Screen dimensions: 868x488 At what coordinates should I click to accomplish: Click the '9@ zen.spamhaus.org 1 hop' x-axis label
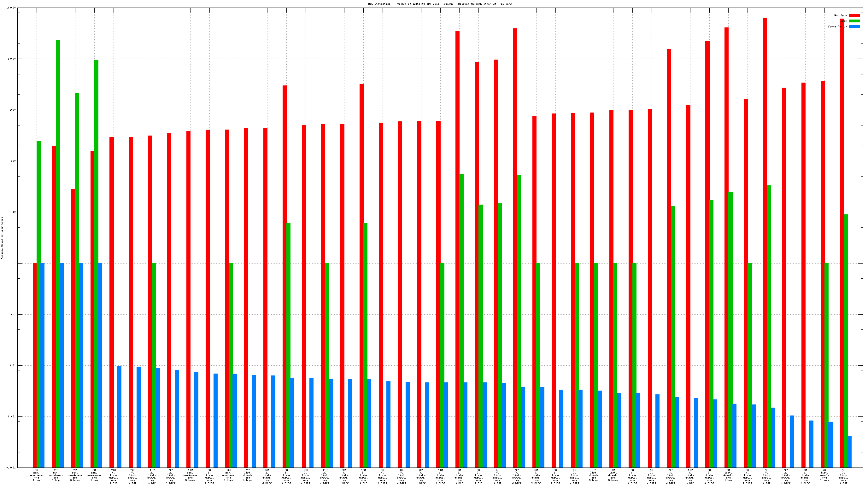[36, 475]
